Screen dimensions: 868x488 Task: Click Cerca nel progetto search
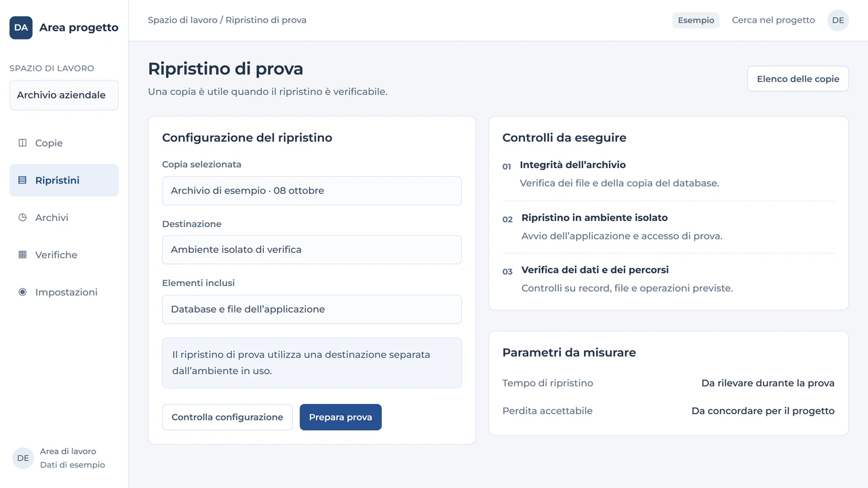click(x=773, y=20)
